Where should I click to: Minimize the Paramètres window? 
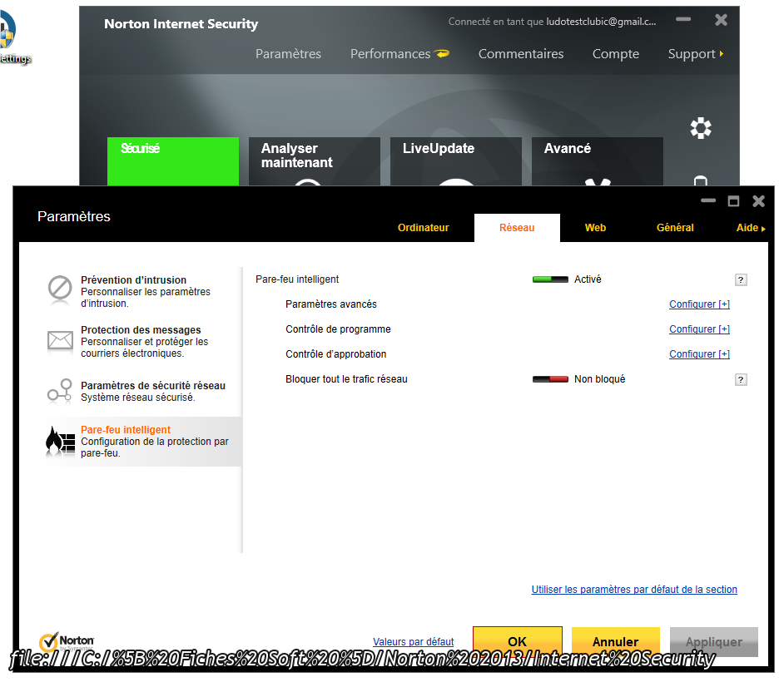point(708,200)
